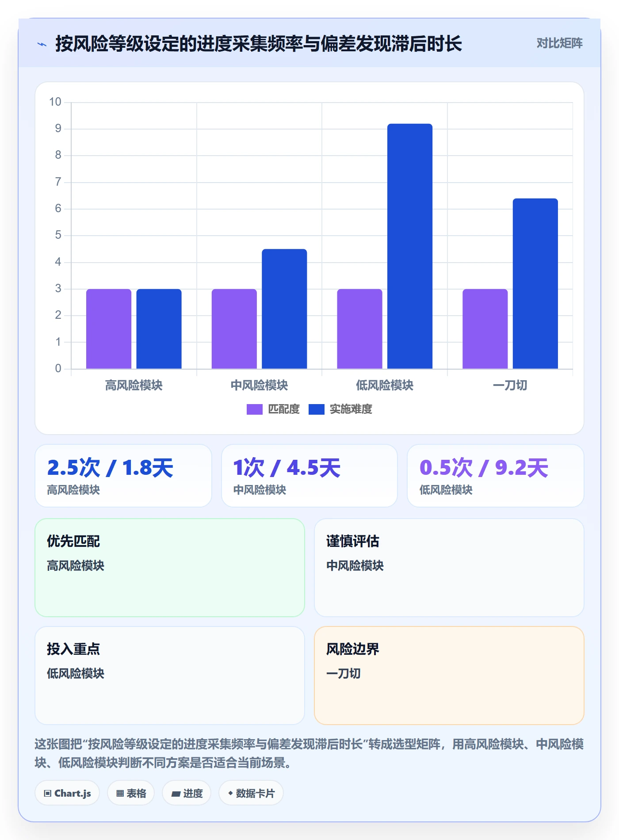Click the y-axis value 10
The width and height of the screenshot is (619, 840).
point(55,102)
